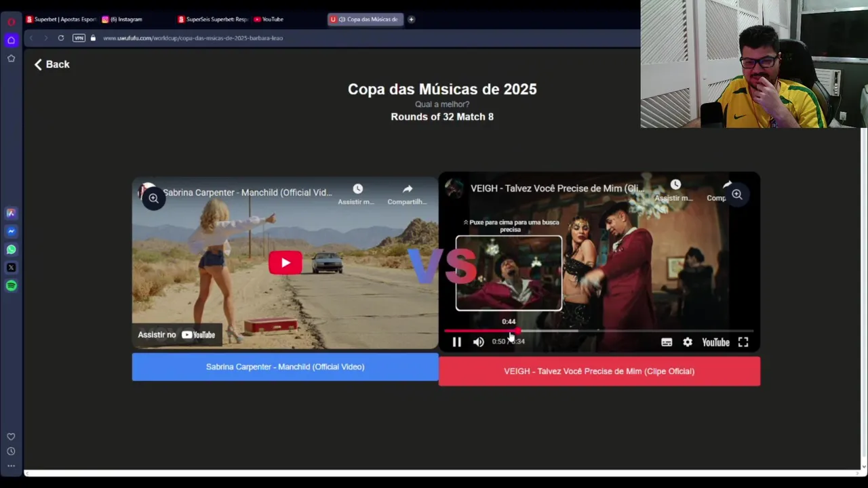The height and width of the screenshot is (488, 868).
Task: Add Manchild video to Watch Later
Action: [x=357, y=194]
